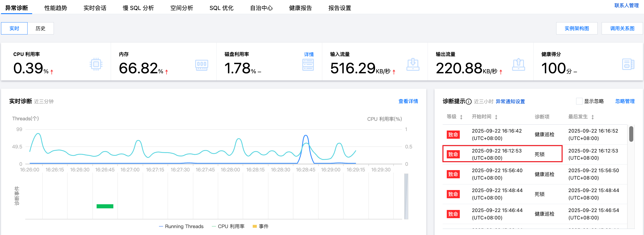This screenshot has height=235, width=644.
Task: Click the disk usage list icon
Action: coord(308,65)
